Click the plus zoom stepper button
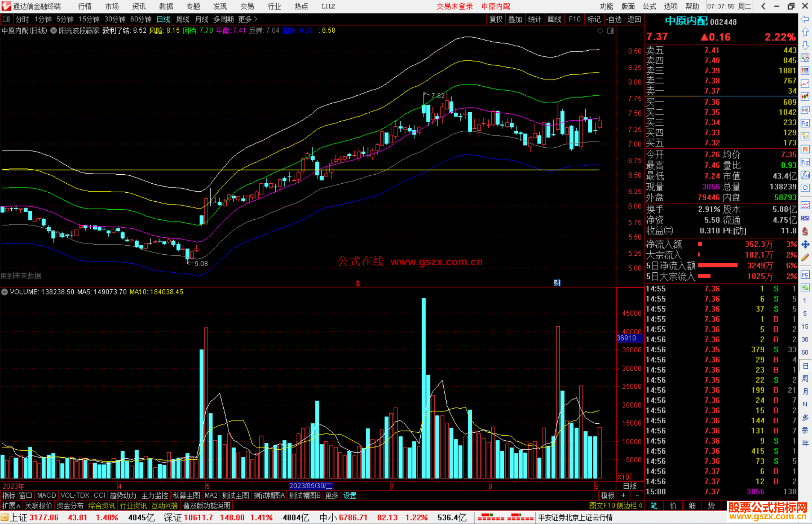Image resolution: width=812 pixels, height=524 pixels. (623, 495)
